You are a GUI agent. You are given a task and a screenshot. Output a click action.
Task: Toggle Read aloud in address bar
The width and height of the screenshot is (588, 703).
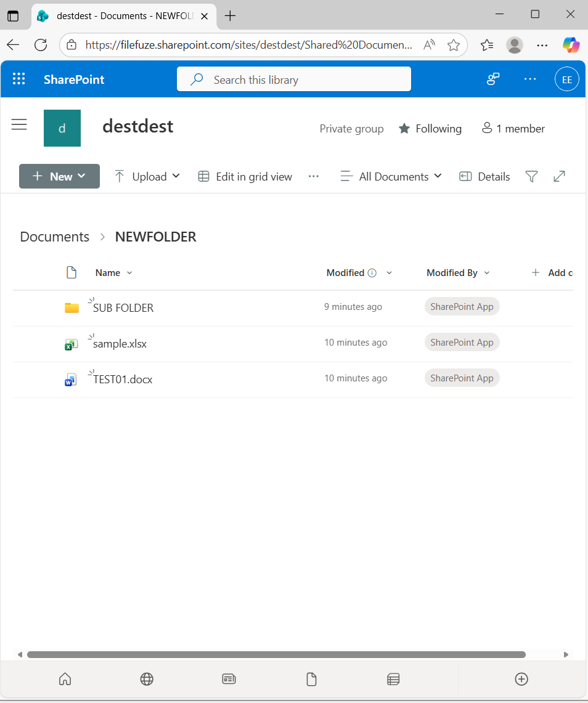pos(429,45)
